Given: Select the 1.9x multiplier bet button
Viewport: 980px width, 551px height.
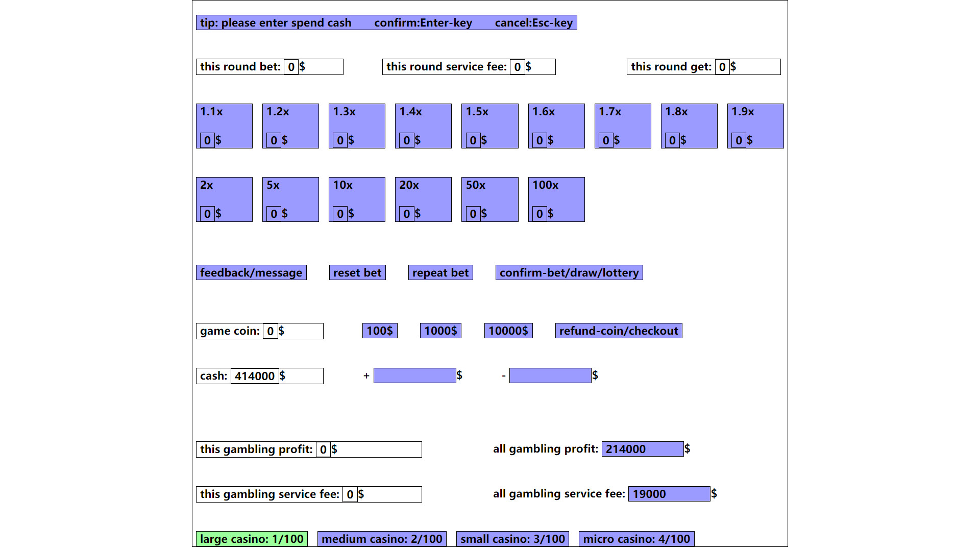Looking at the screenshot, I should point(754,126).
